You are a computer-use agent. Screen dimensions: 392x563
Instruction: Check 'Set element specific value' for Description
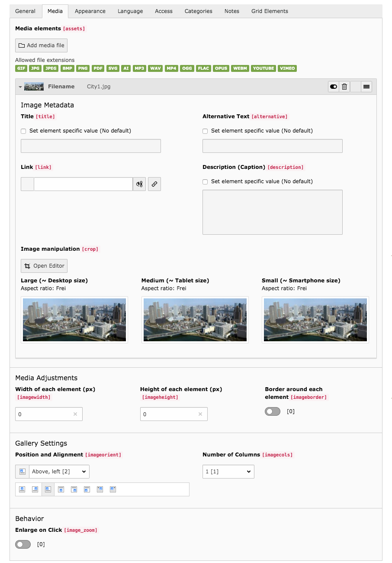pos(205,181)
